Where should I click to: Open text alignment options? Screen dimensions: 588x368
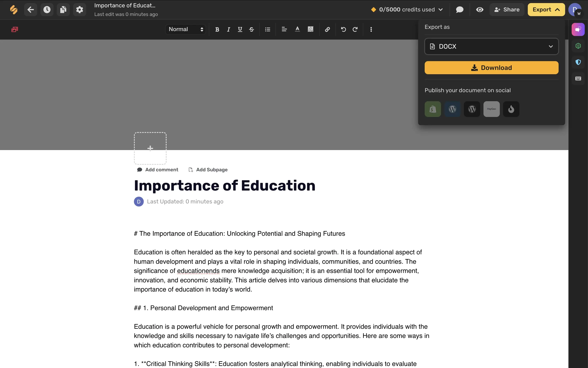[x=284, y=29]
